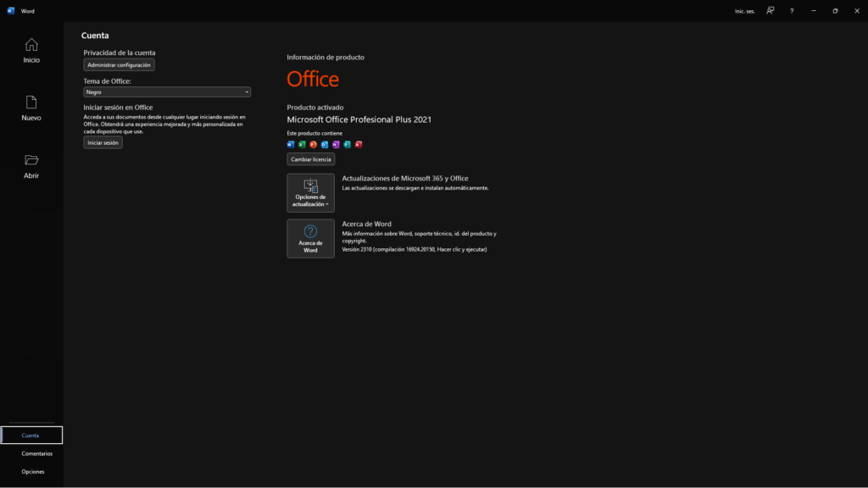Click Inic. ses. in the title bar
Viewport: 868px width, 488px height.
coord(744,11)
